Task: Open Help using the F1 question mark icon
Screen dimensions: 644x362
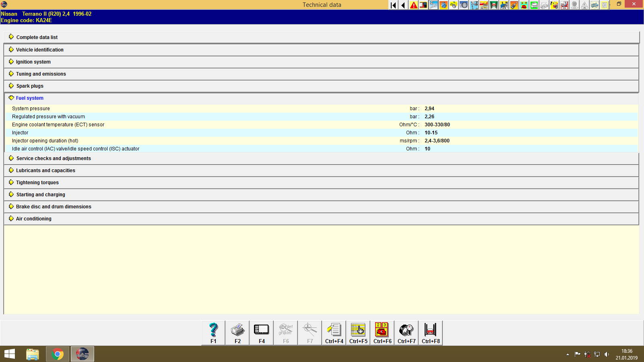Action: (x=213, y=332)
